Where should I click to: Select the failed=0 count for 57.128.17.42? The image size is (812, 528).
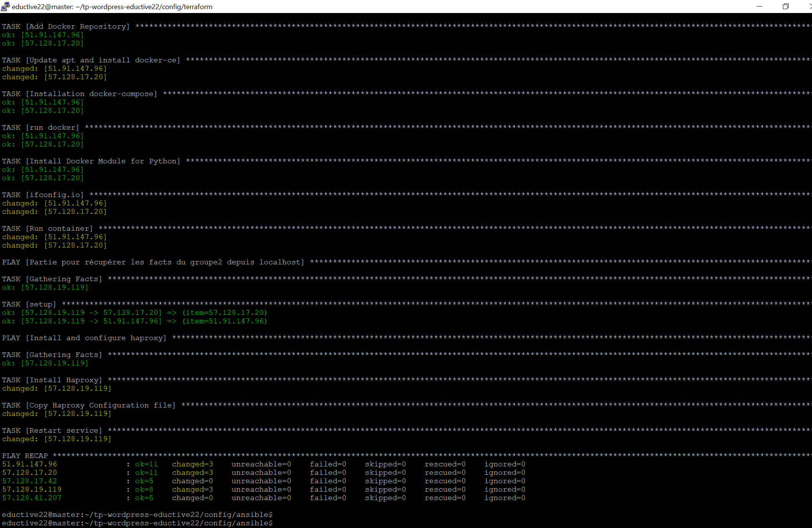tap(328, 481)
